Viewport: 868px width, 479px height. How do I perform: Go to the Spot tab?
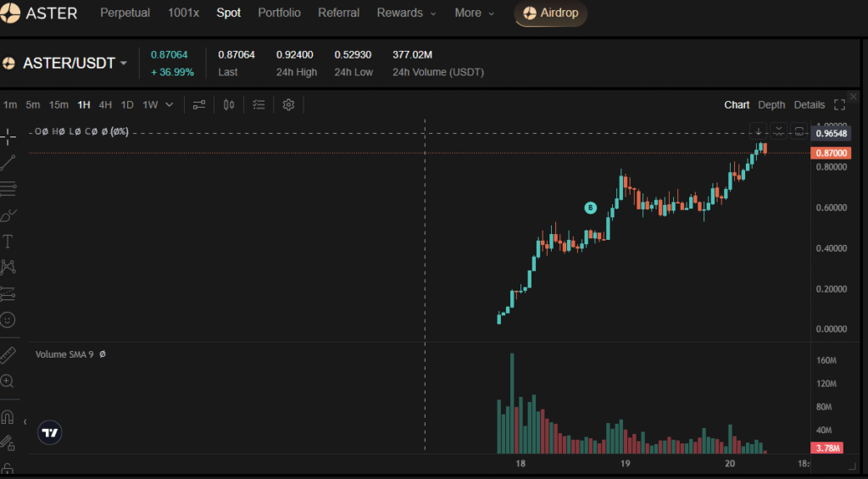click(x=229, y=13)
